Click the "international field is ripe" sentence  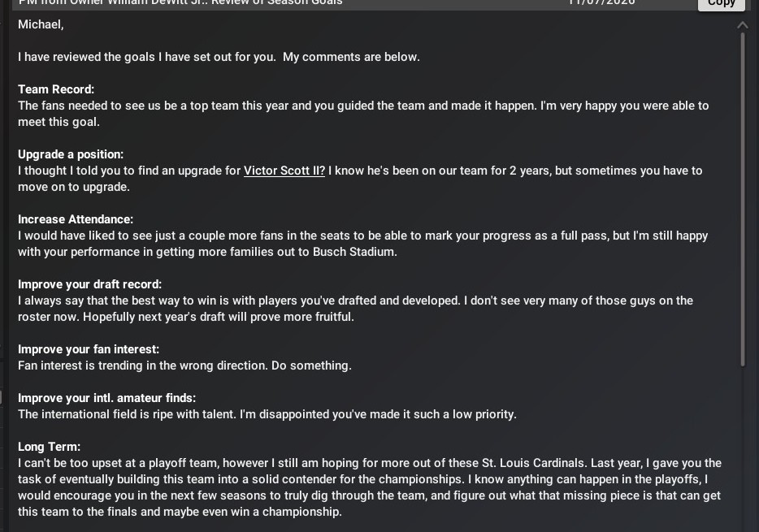[267, 414]
